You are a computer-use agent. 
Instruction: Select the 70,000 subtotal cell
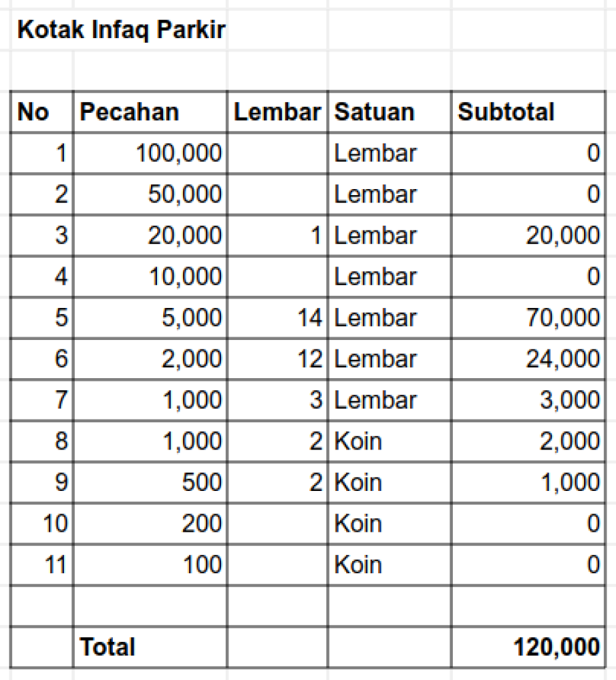(528, 318)
